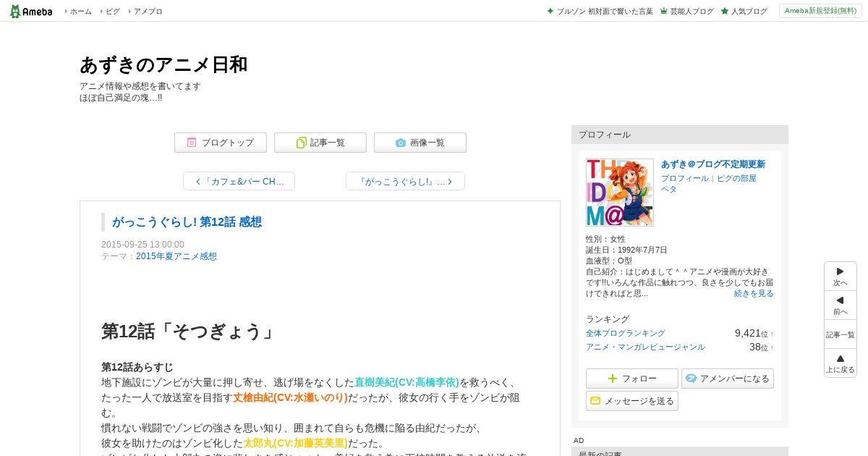
Task: Open the 人気ブログ link
Action: [749, 12]
